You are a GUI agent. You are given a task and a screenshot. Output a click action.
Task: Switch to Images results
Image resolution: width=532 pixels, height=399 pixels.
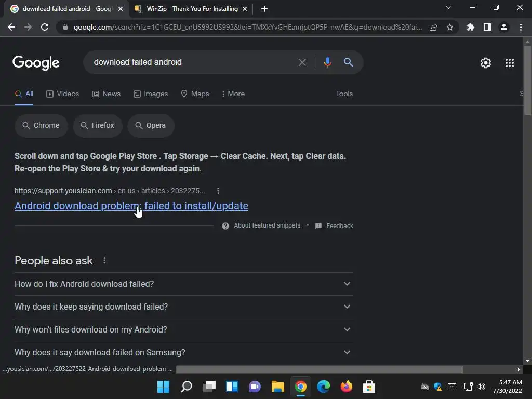(151, 94)
